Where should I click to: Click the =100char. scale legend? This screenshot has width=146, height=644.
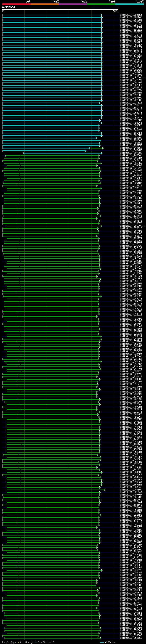point(109,642)
